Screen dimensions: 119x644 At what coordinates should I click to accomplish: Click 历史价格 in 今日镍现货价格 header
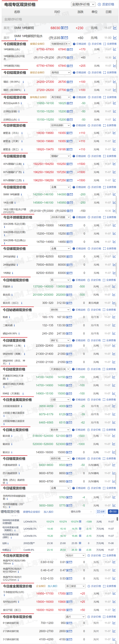click(x=95, y=187)
